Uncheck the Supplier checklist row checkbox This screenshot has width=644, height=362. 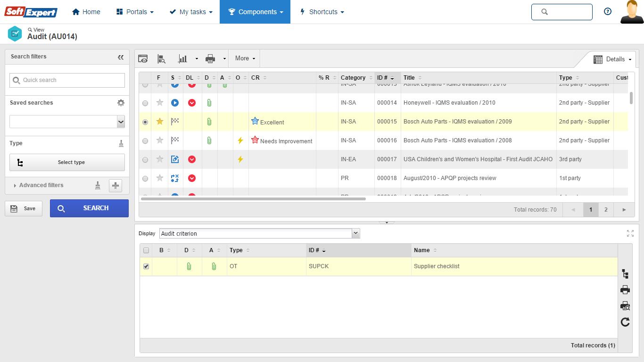146,266
